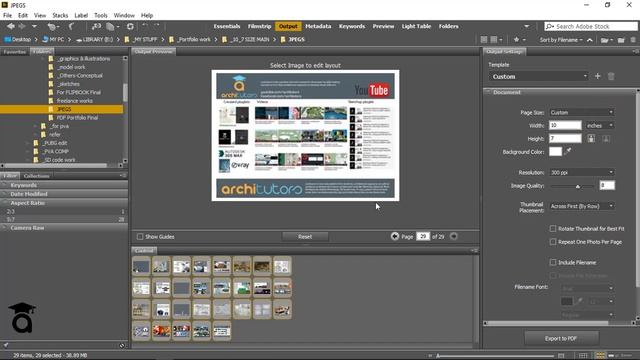Open the Tools menu
640x360 pixels.
point(100,16)
